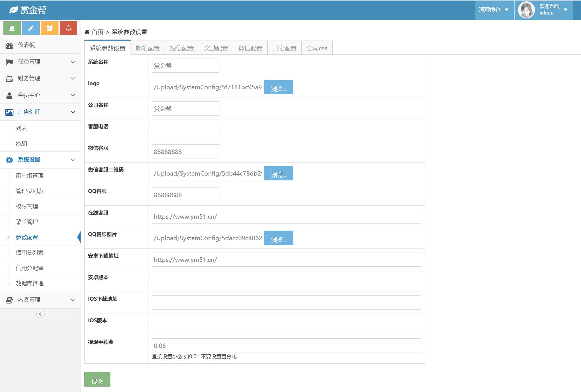Click the flag icon beside 任务管理

[9, 62]
